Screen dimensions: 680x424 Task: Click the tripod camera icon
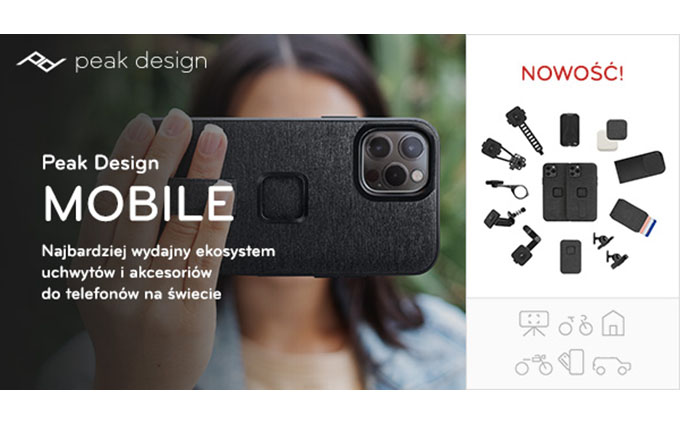pos(534,323)
